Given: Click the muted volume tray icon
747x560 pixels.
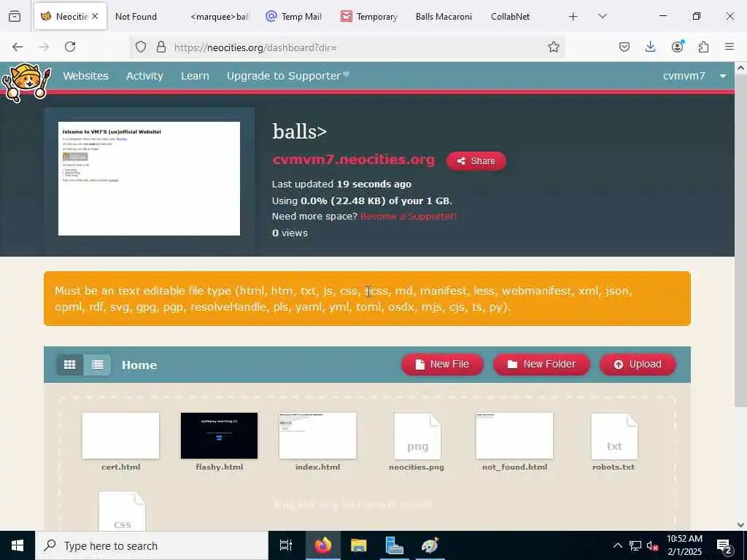Looking at the screenshot, I should [x=652, y=545].
